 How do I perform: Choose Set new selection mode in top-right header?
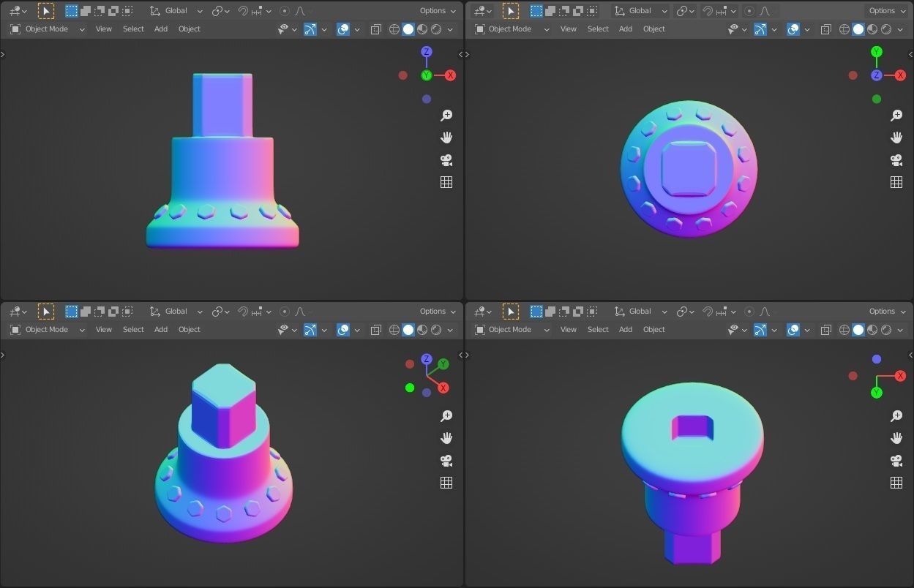[x=536, y=11]
